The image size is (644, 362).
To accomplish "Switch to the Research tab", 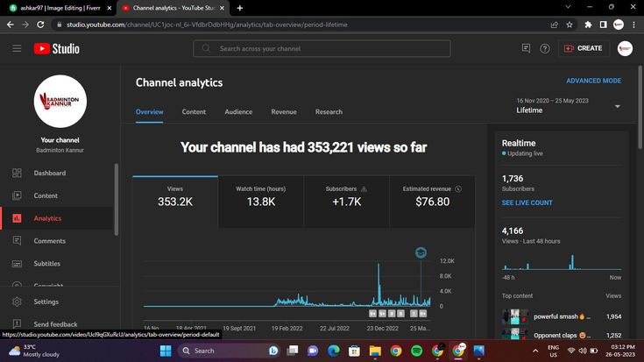I will tap(329, 112).
